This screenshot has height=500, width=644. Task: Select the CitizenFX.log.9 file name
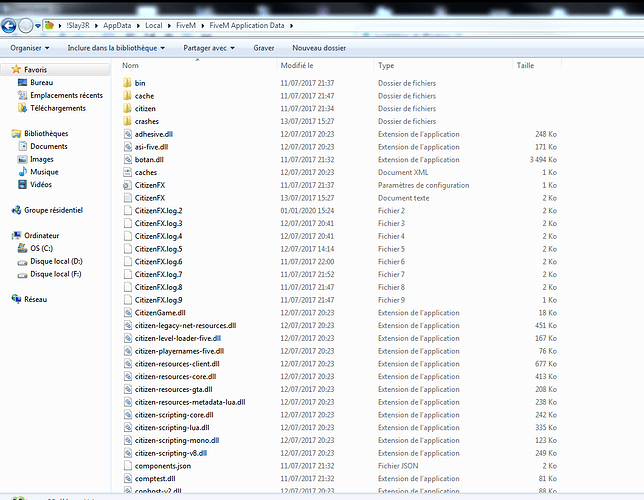coord(159,300)
